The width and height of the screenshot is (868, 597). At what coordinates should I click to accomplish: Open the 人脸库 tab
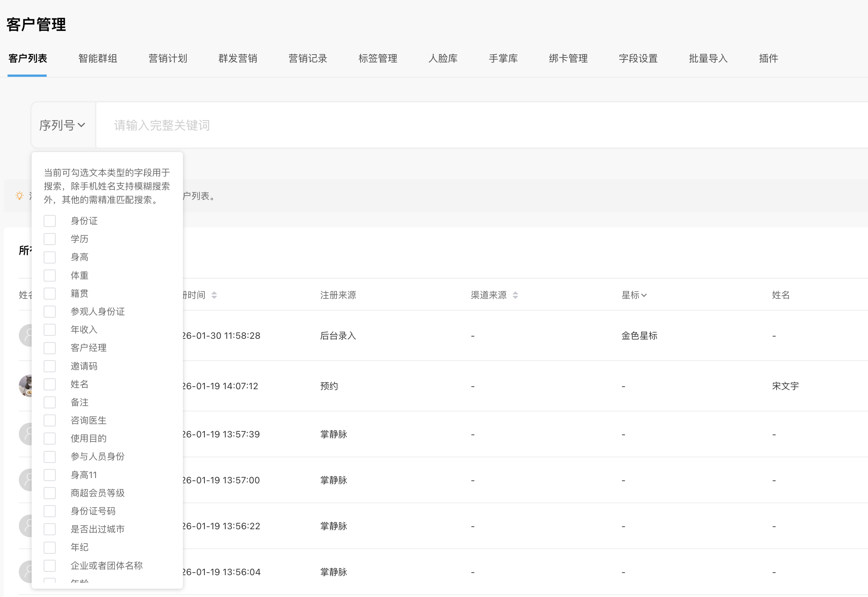click(x=443, y=58)
